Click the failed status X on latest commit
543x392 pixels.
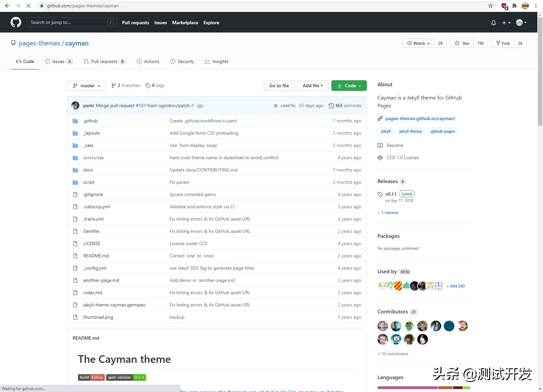275,106
